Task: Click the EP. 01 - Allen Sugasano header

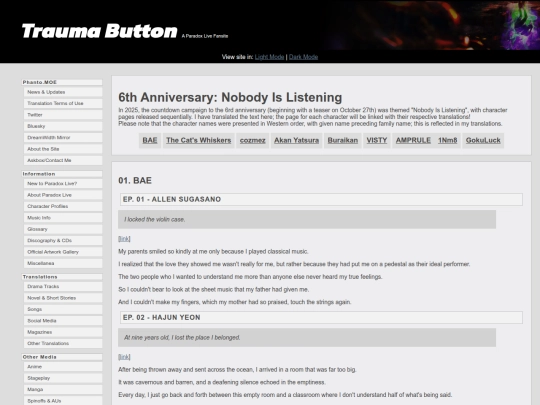Action: (321, 199)
